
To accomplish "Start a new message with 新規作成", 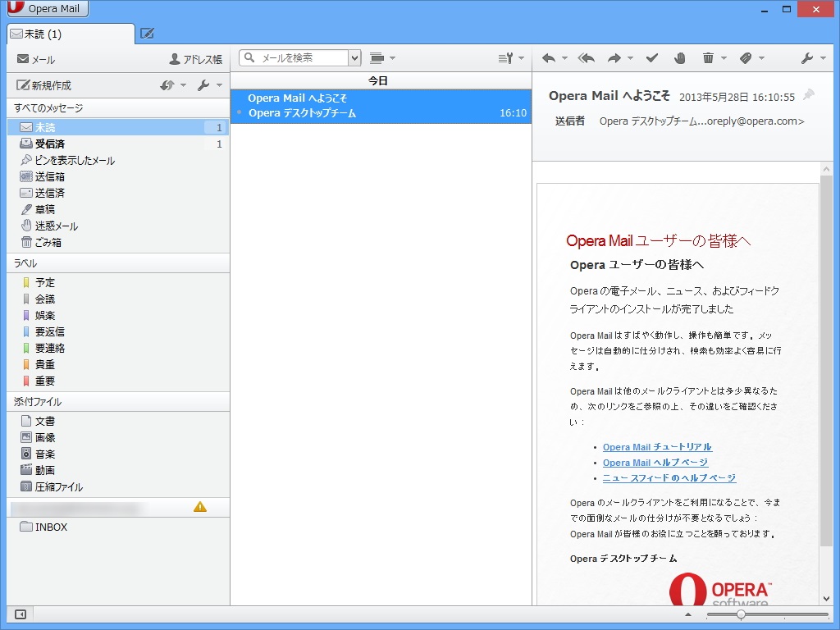I will [49, 84].
